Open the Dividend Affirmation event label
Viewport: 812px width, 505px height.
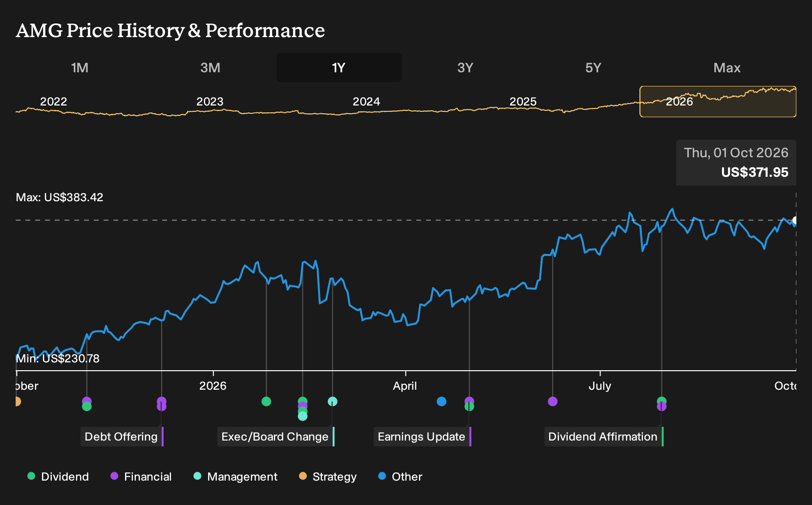point(603,437)
